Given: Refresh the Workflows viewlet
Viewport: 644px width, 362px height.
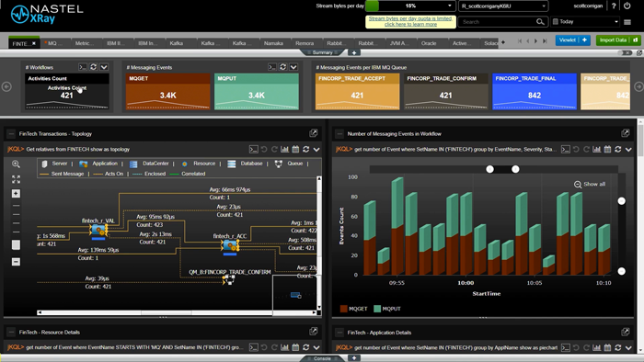Looking at the screenshot, I should [93, 67].
